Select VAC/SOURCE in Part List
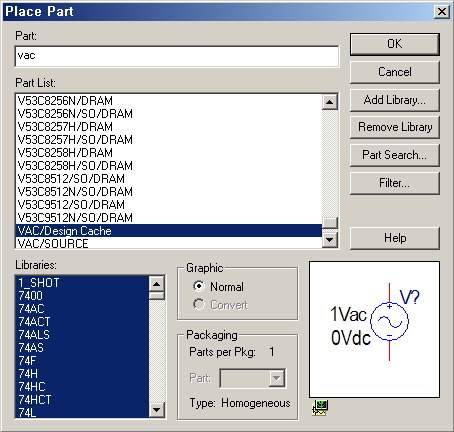 (x=169, y=243)
